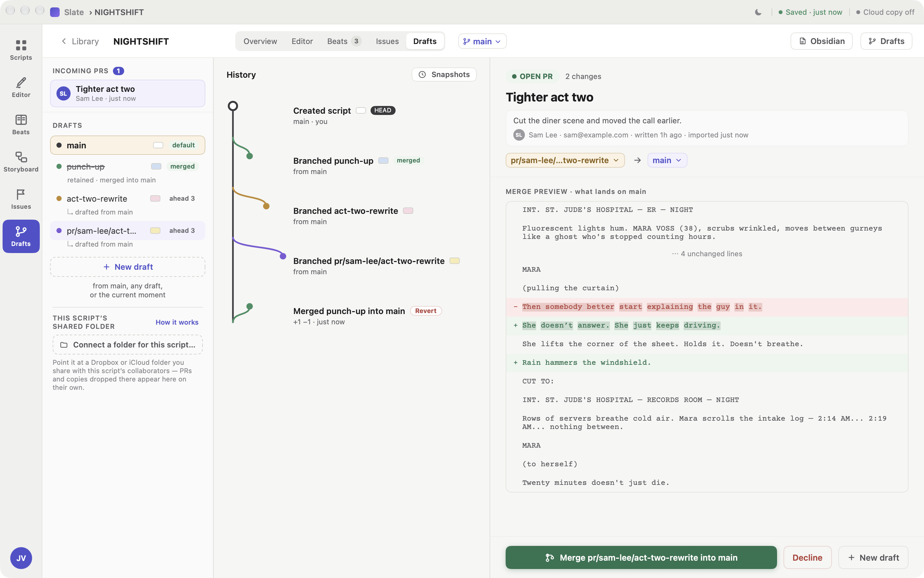The height and width of the screenshot is (578, 924).
Task: Open the Scripts section in sidebar
Action: click(21, 50)
